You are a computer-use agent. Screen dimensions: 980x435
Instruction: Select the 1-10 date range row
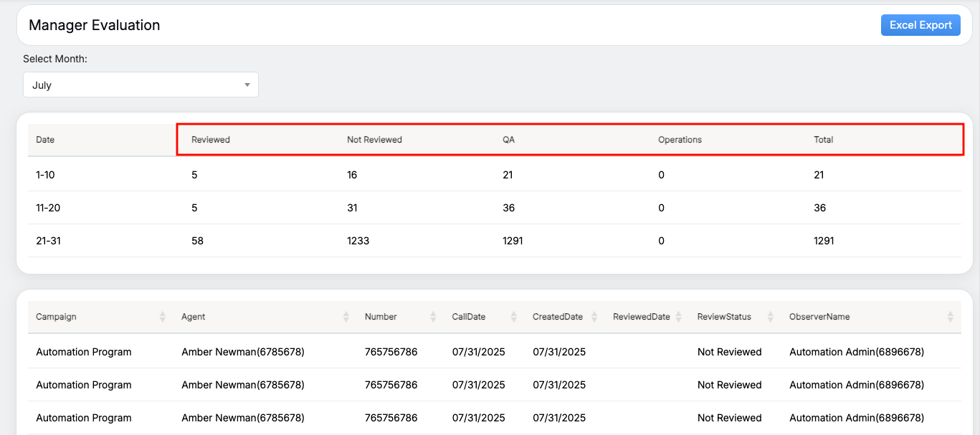point(45,175)
